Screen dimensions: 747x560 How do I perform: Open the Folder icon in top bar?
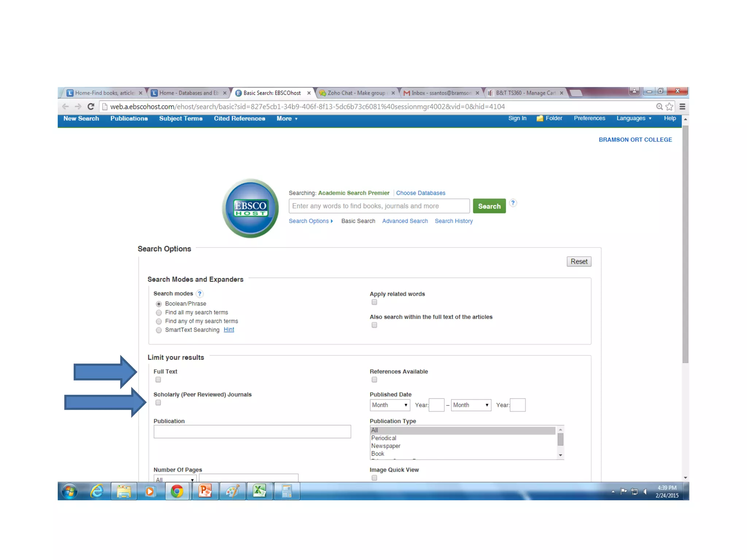coord(540,118)
